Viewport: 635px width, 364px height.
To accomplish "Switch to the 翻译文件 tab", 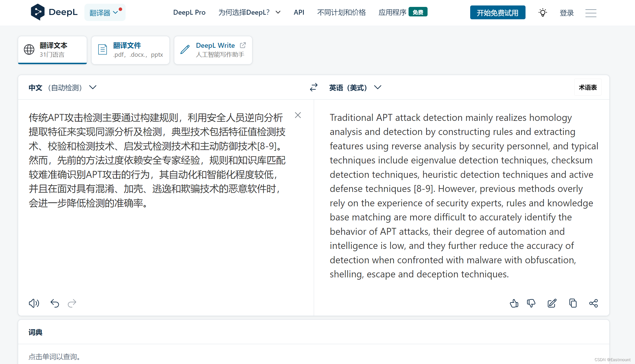I will pos(131,50).
